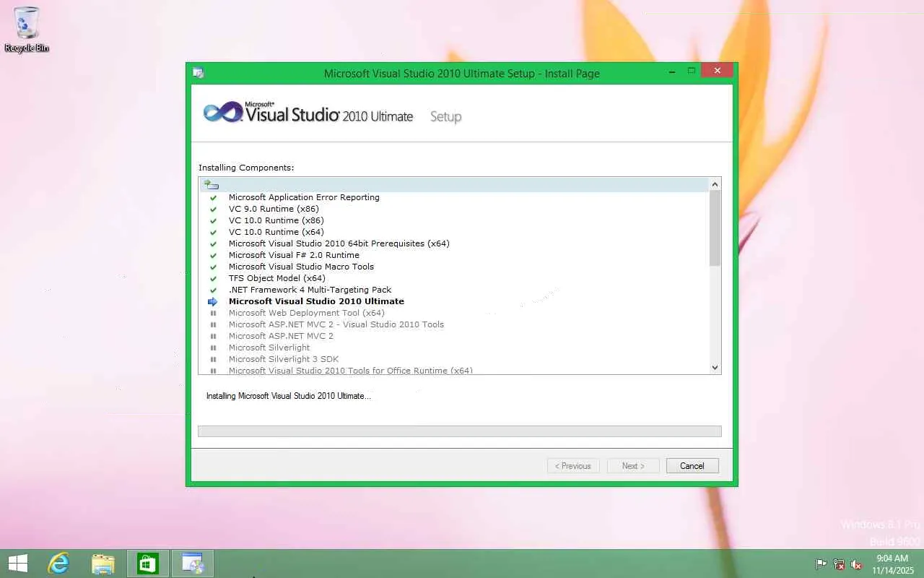Click the pending icon beside Microsoft Silverlight 3 SDK

(213, 359)
